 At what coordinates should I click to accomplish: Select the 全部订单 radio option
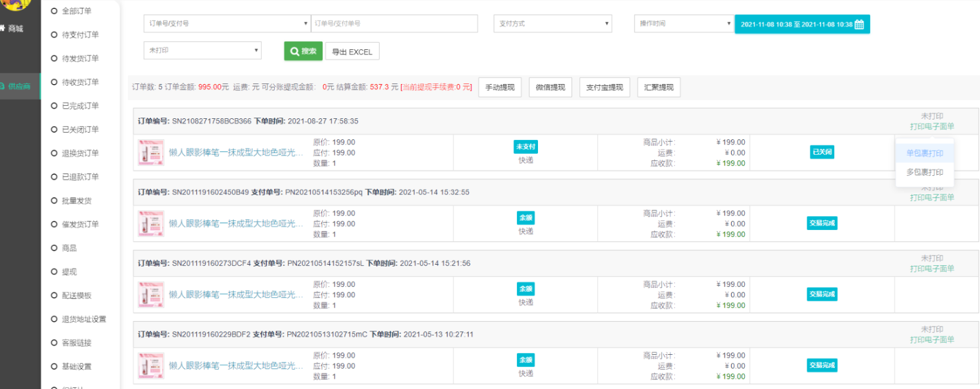tap(55, 11)
